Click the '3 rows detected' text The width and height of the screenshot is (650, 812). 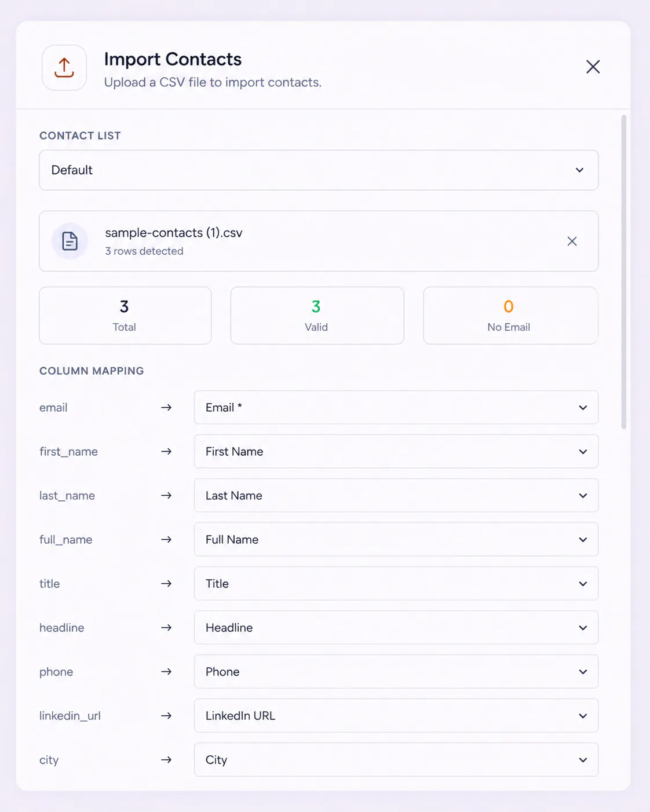click(144, 251)
